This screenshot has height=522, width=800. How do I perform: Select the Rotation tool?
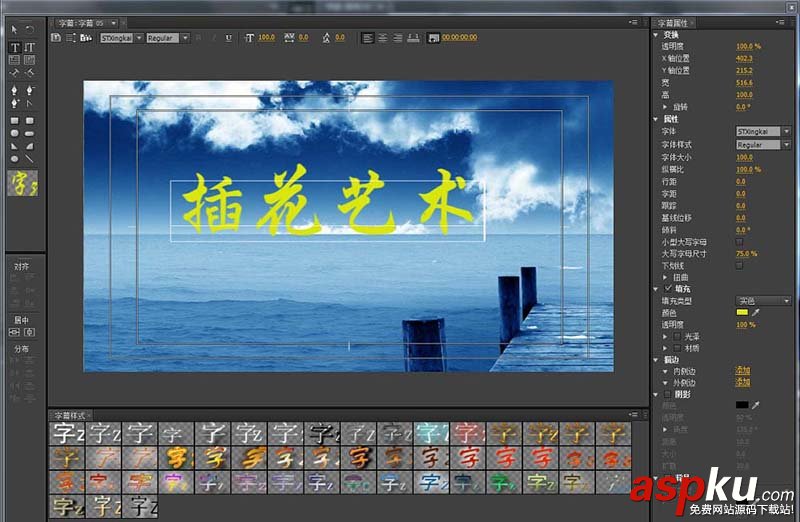point(30,30)
